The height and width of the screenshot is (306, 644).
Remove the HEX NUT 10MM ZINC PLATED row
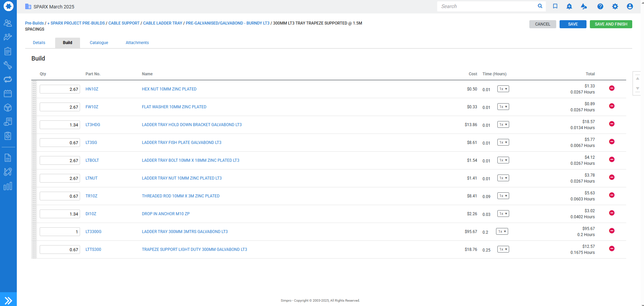[612, 88]
